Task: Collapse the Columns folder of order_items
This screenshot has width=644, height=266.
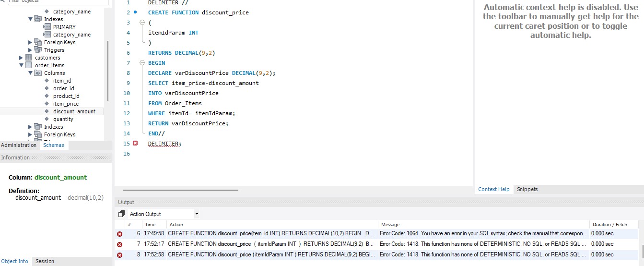Action: coord(31,73)
